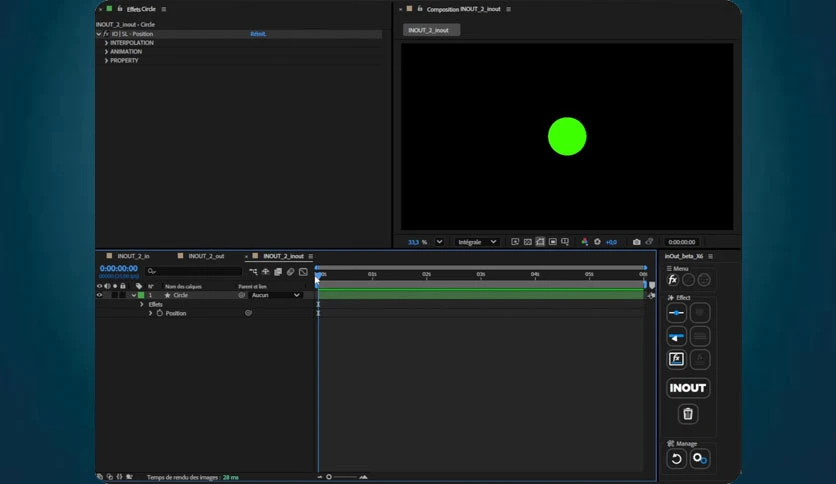
Task: Click the large INOUT button
Action: point(688,388)
